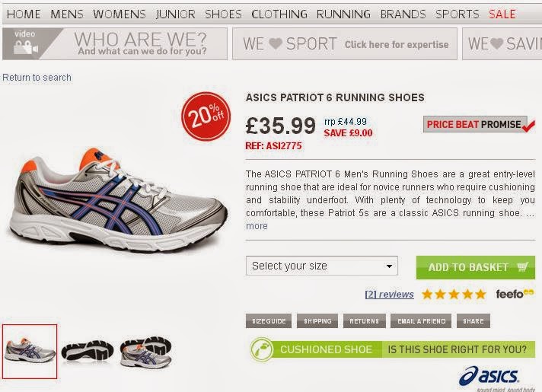
Task: Go to BRANDS in navigation bar
Action: tap(403, 14)
